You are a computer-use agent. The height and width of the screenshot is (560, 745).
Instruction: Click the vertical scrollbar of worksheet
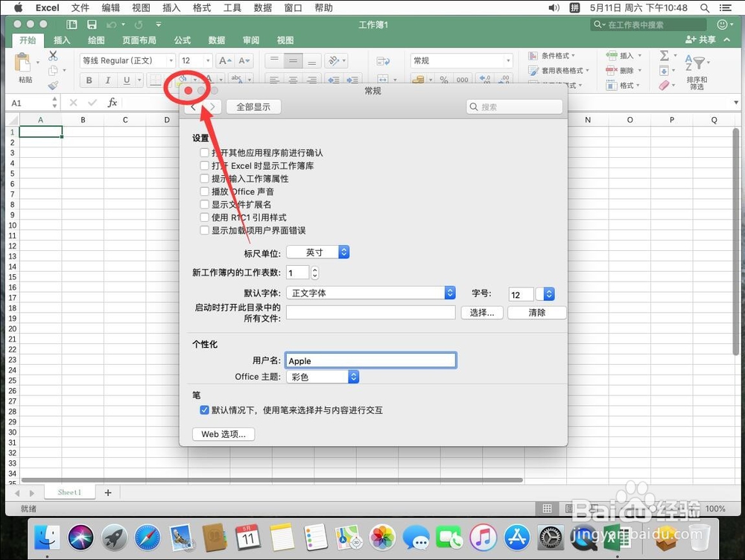(x=735, y=242)
